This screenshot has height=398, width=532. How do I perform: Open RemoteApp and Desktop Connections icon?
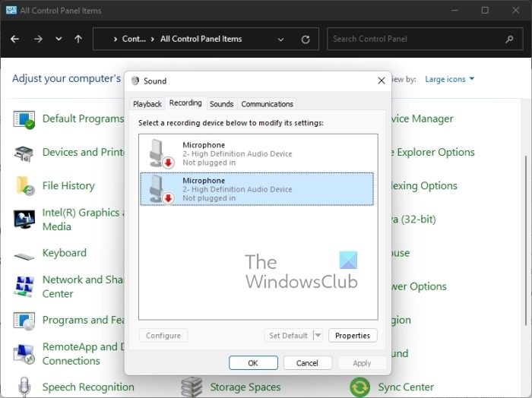(x=24, y=354)
